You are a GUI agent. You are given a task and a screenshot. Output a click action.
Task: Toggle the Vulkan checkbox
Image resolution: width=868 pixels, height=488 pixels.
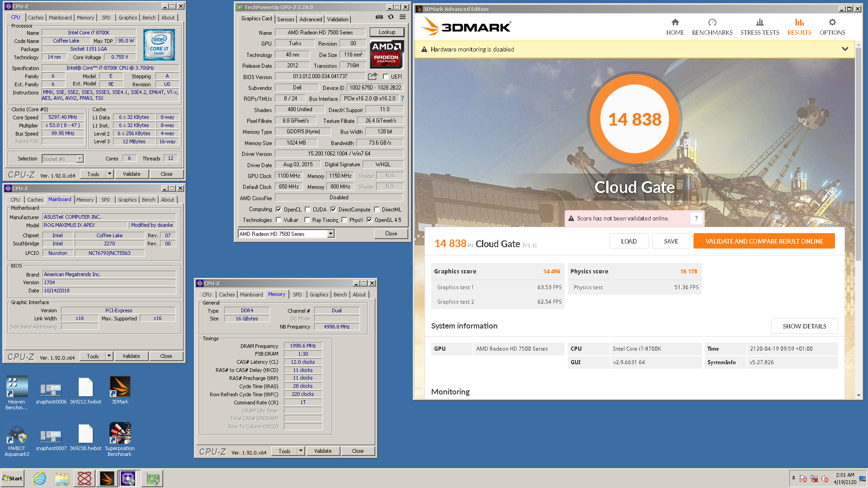pos(278,220)
